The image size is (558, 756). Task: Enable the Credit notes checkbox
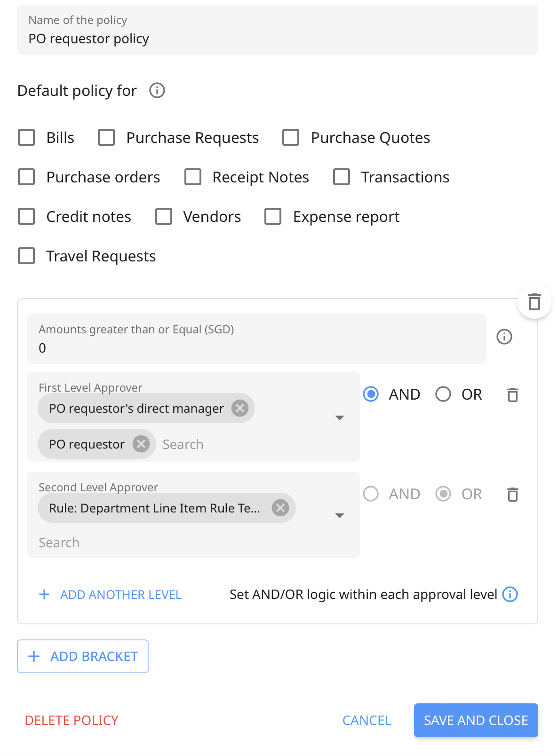click(x=26, y=217)
